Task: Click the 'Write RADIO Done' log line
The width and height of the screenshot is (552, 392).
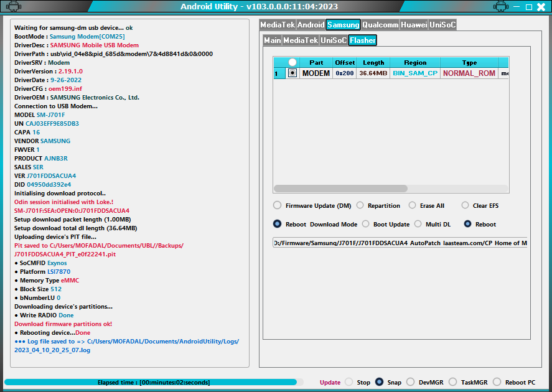Action: [44, 315]
